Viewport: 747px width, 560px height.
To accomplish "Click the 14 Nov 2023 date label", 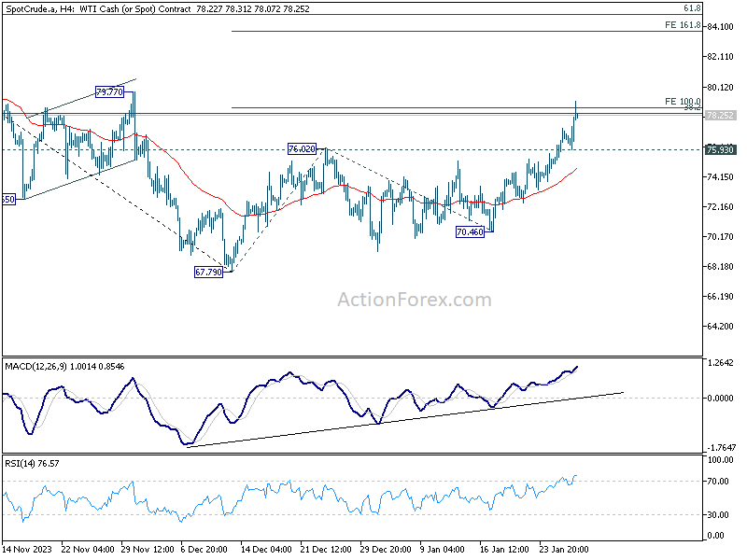I will (27, 549).
